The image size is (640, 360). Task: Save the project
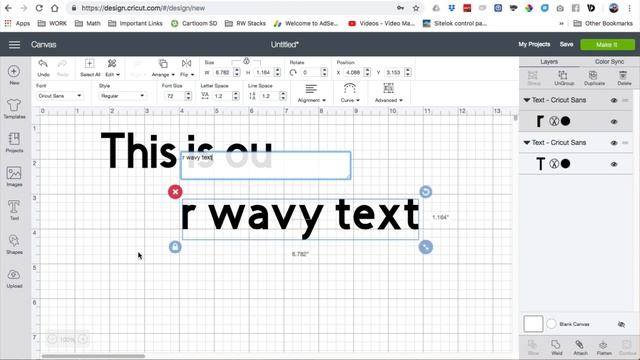pos(566,44)
